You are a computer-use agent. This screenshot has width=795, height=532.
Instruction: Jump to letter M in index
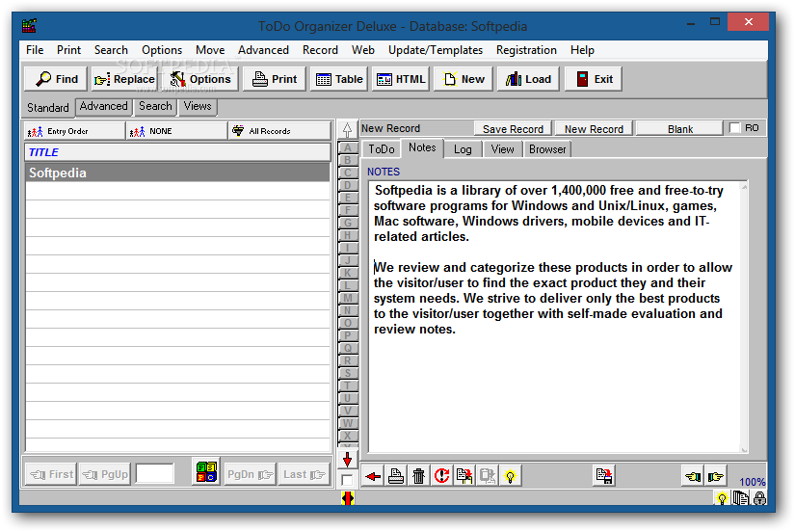347,298
